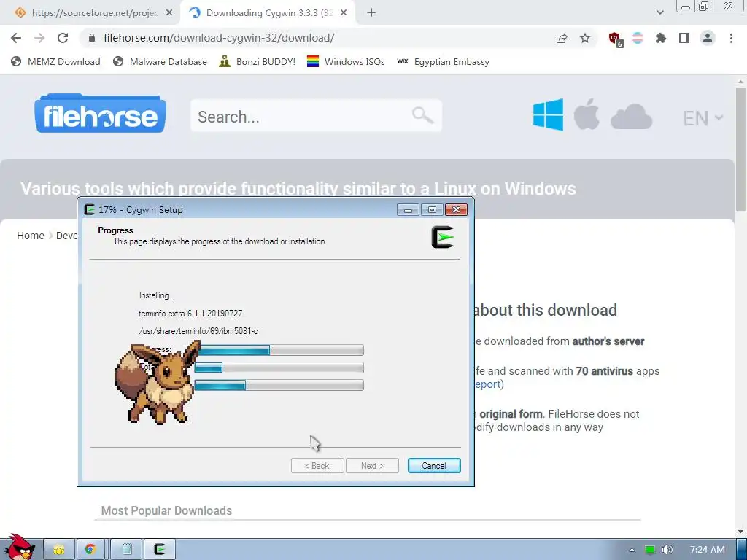Open the Bonzi BUDDY! bookmark
The width and height of the screenshot is (747, 560).
click(258, 62)
